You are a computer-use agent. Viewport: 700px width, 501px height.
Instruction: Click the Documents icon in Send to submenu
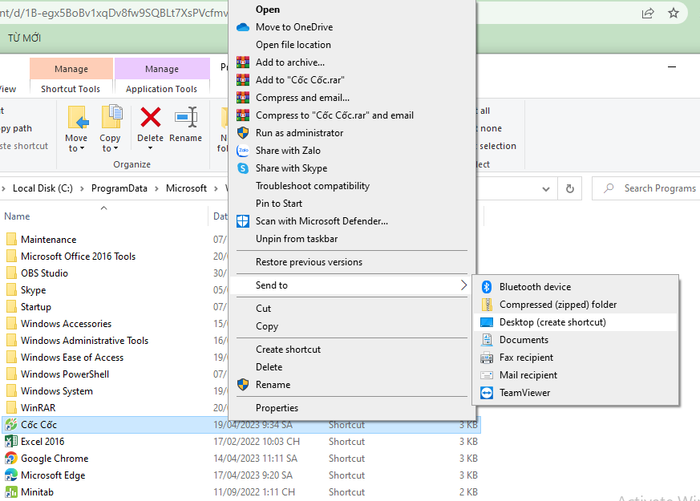click(487, 340)
